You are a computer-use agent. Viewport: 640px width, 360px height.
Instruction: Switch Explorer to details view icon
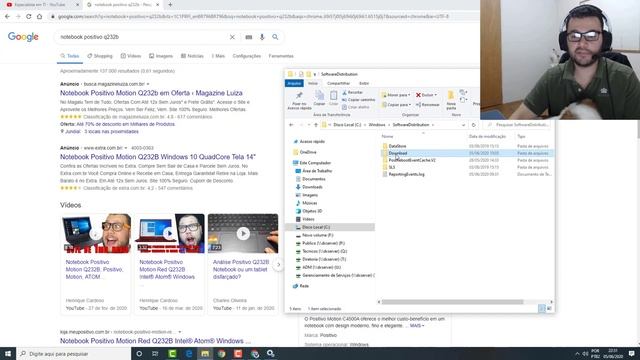tap(542, 309)
